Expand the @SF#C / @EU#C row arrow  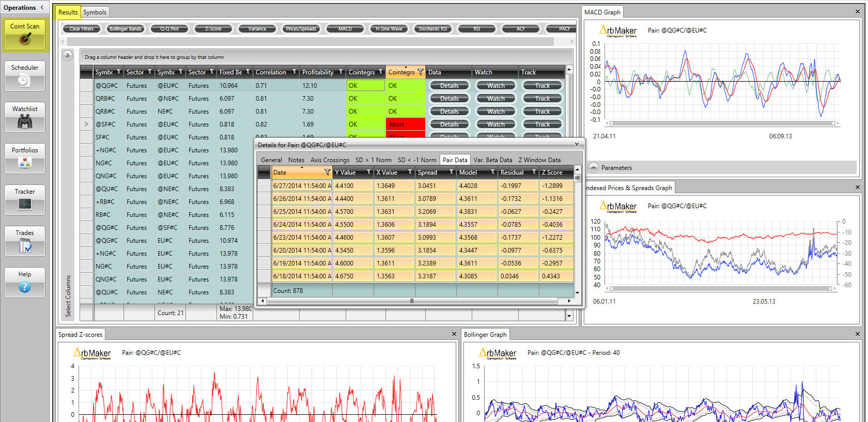86,124
